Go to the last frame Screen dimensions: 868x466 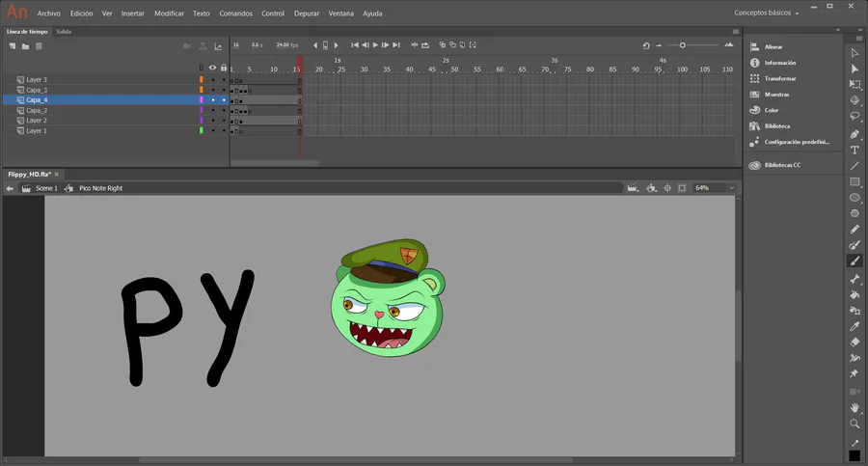click(x=396, y=45)
